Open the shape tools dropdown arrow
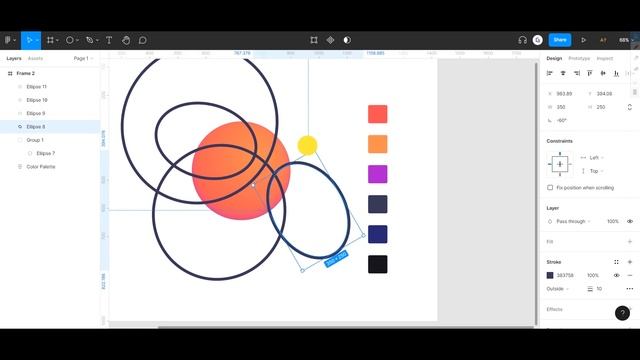Viewport: 640px width, 360px height. (77, 40)
